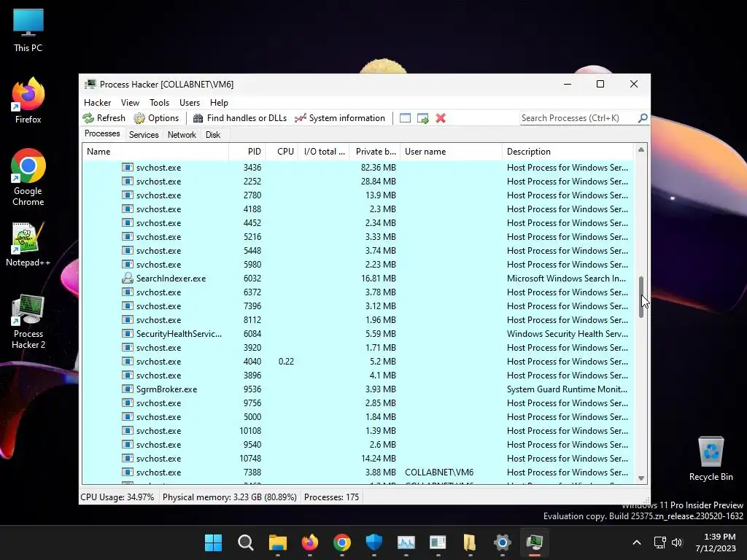Sort by Description column header
747x560 pixels.
pos(568,152)
